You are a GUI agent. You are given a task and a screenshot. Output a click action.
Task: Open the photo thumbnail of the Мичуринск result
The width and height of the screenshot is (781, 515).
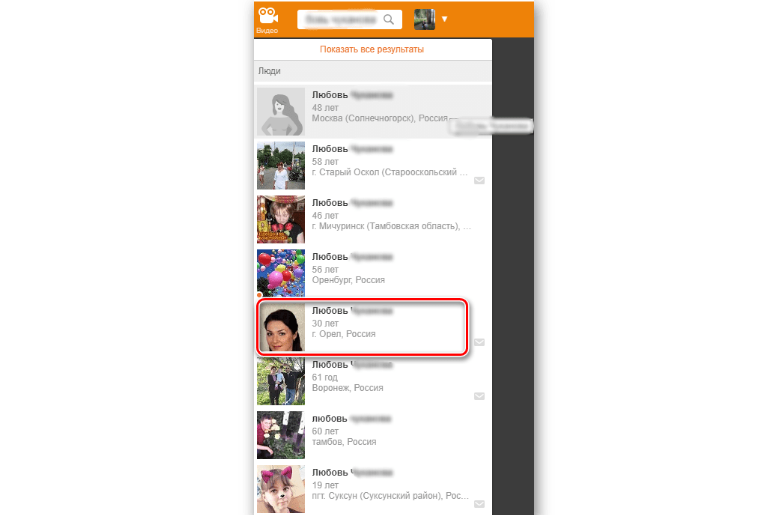coord(281,219)
